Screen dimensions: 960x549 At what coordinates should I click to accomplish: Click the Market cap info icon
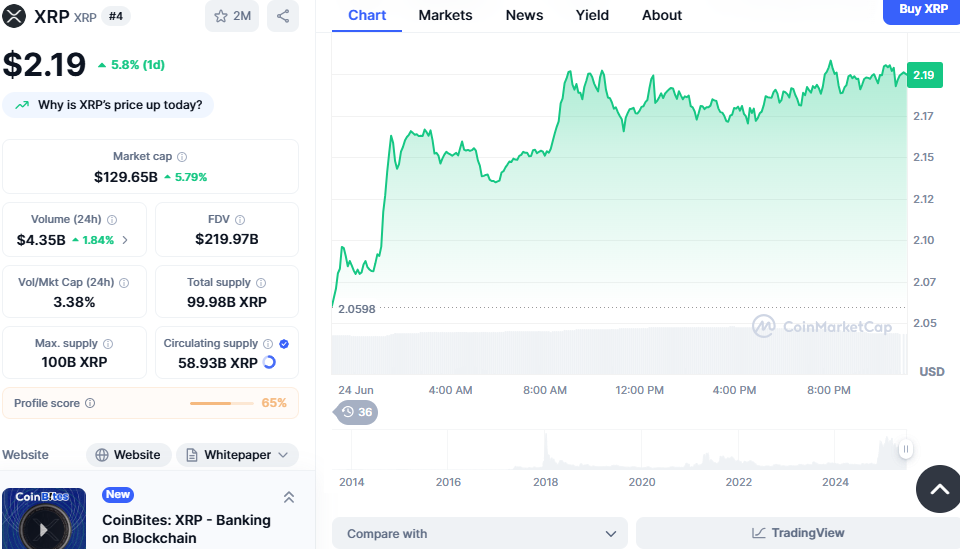[182, 157]
